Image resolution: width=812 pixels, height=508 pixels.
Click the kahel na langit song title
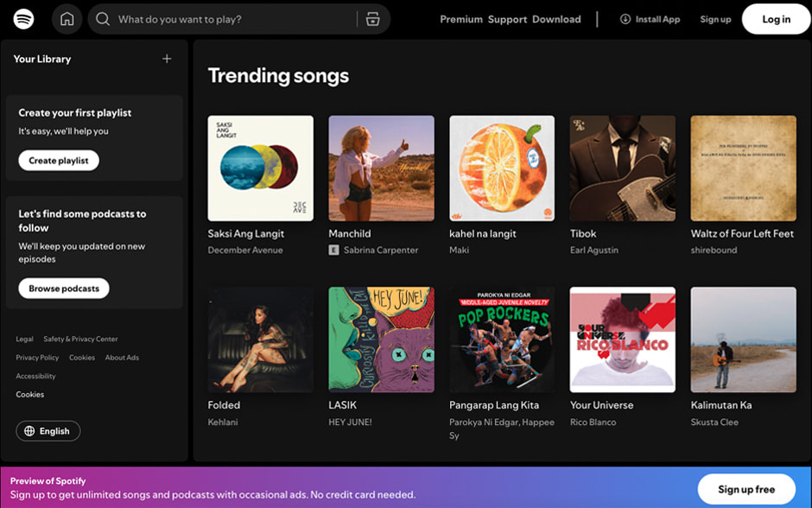click(x=483, y=233)
